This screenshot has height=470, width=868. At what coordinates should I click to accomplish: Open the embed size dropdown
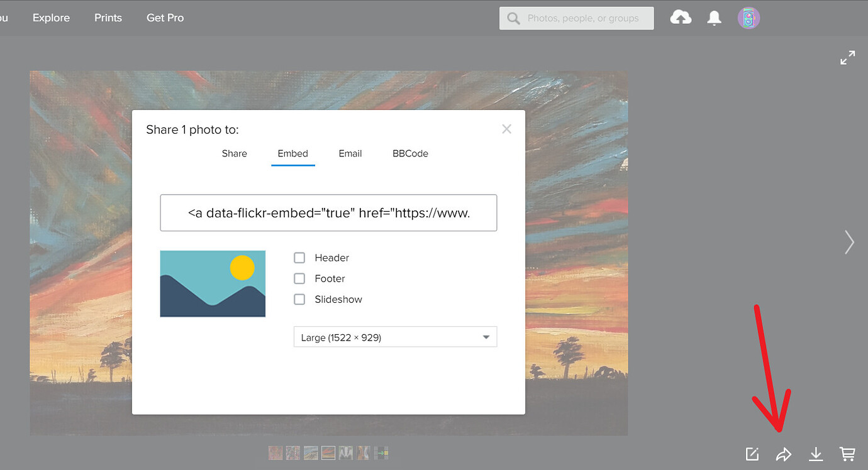(486, 337)
